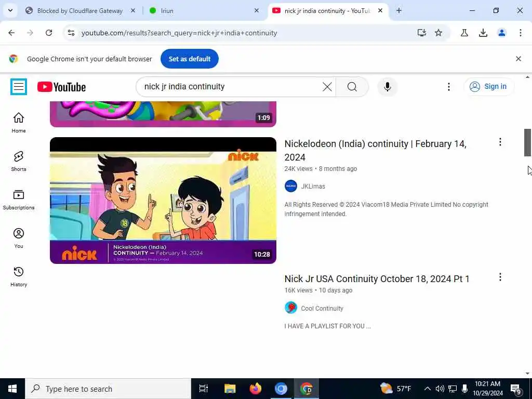The height and width of the screenshot is (399, 532).
Task: Open JKLimas channel avatar
Action: pyautogui.click(x=291, y=186)
